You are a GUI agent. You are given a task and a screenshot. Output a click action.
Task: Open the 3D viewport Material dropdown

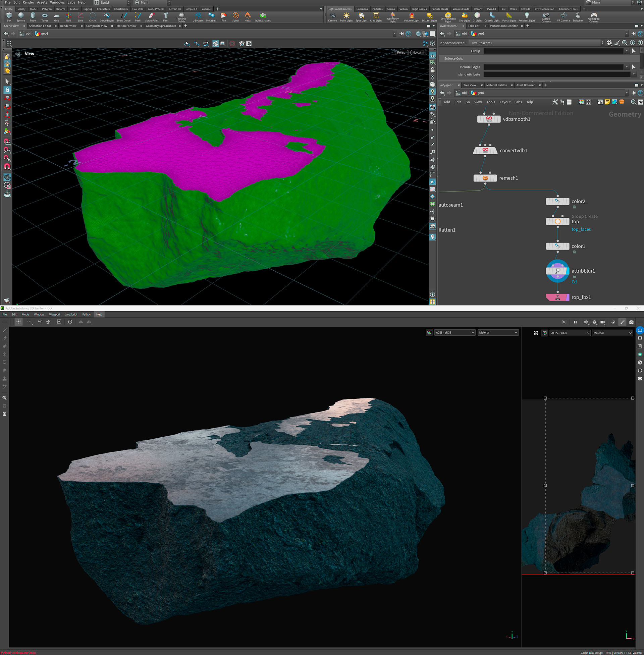498,332
